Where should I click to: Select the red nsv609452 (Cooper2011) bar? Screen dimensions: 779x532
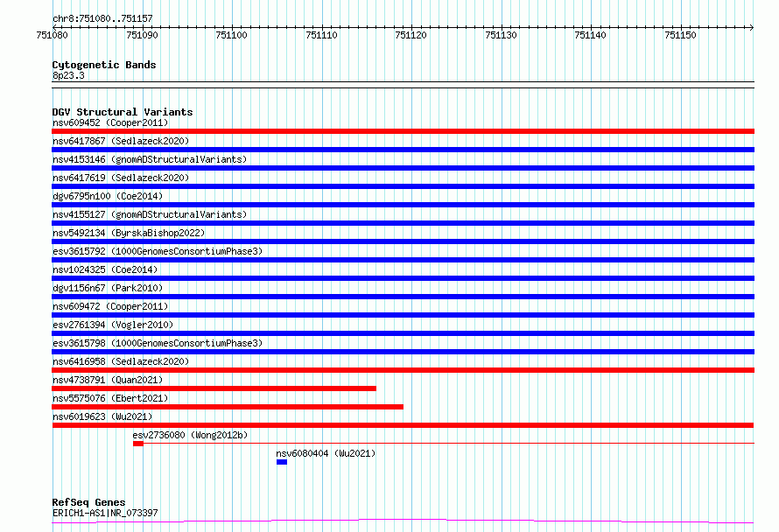(x=403, y=131)
